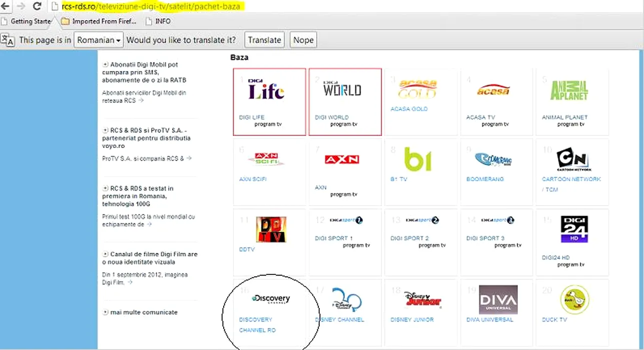Open the DDTV text link
This screenshot has width=644, height=350.
247,249
